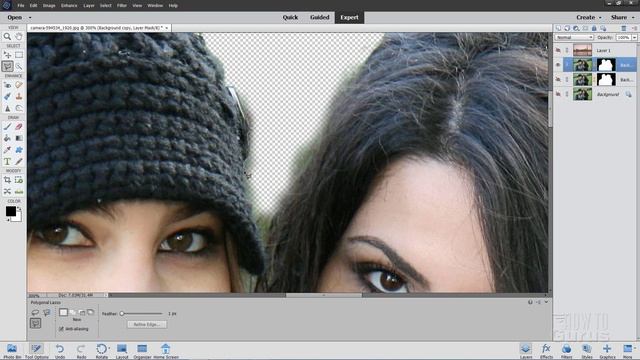
Task: Select the Custom Shape tool
Action: 19,150
